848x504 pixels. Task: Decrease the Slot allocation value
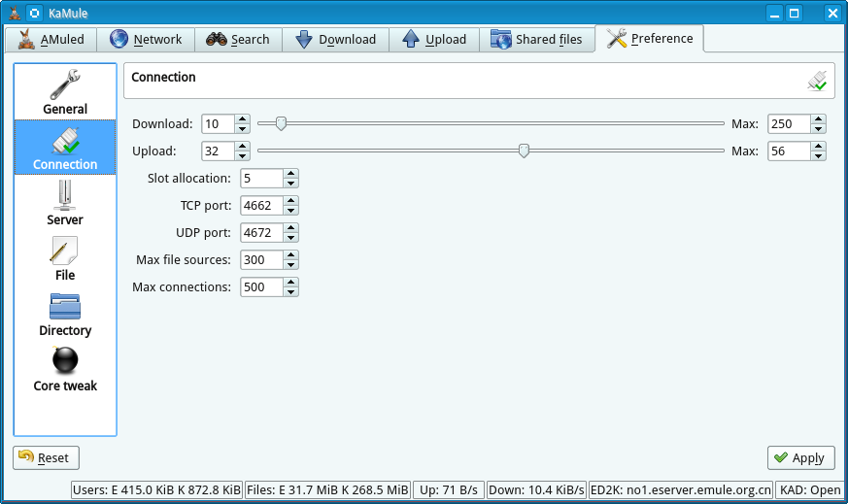click(291, 183)
